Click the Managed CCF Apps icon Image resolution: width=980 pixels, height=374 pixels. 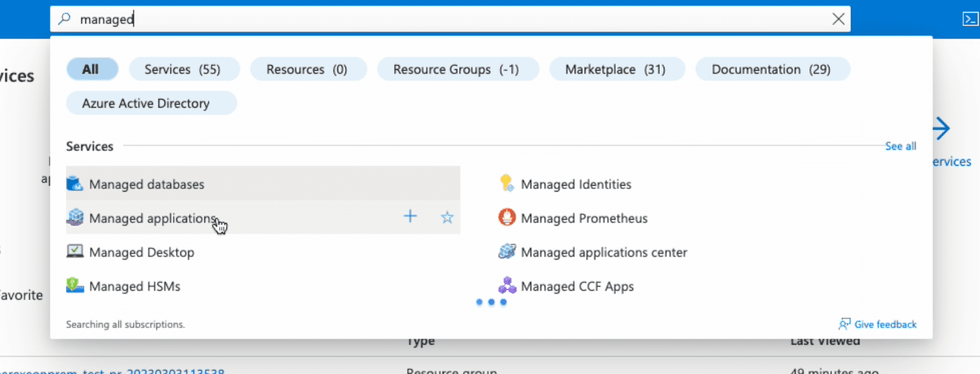[507, 286]
